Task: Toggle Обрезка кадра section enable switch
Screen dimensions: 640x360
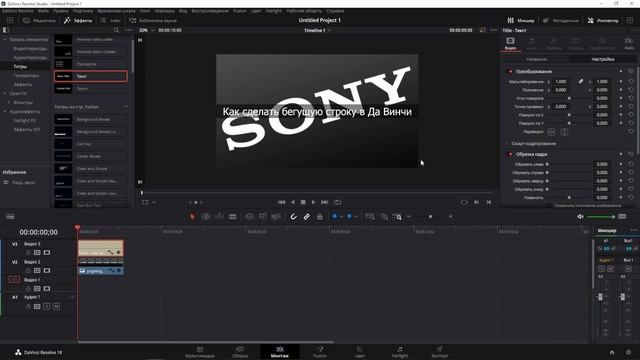Action: pos(509,154)
